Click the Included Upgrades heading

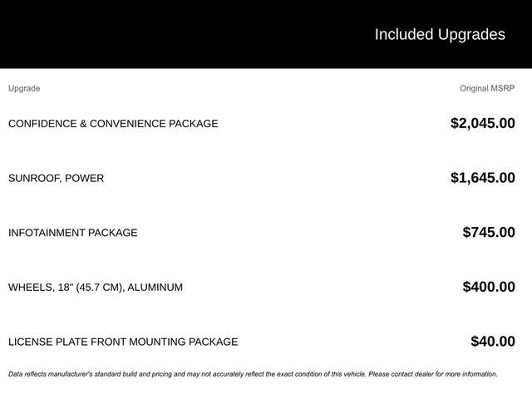439,34
